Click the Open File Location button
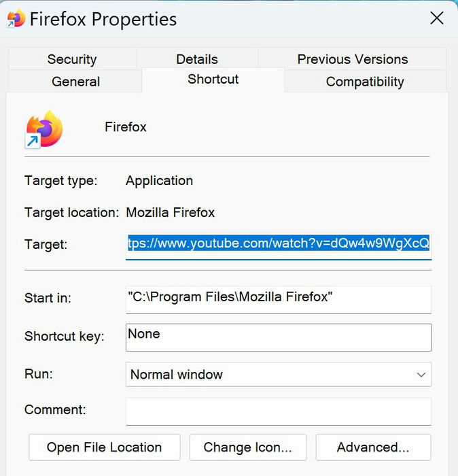458x476 pixels. click(105, 447)
